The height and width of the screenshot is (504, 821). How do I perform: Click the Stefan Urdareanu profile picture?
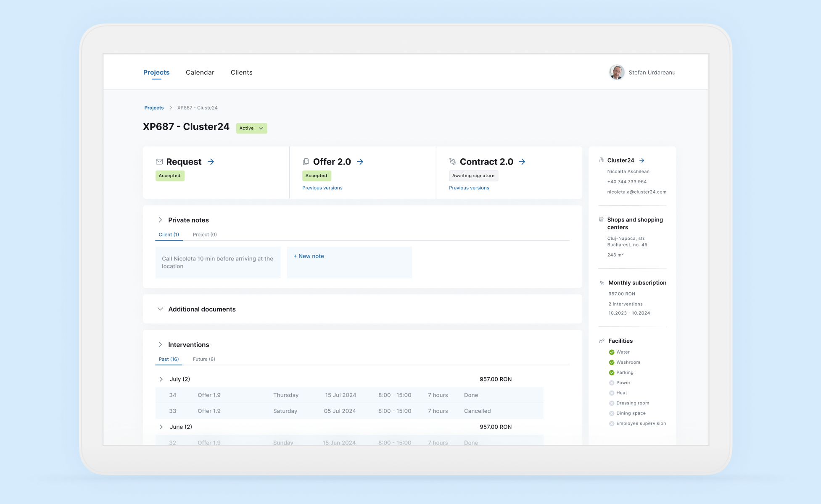[x=616, y=72]
